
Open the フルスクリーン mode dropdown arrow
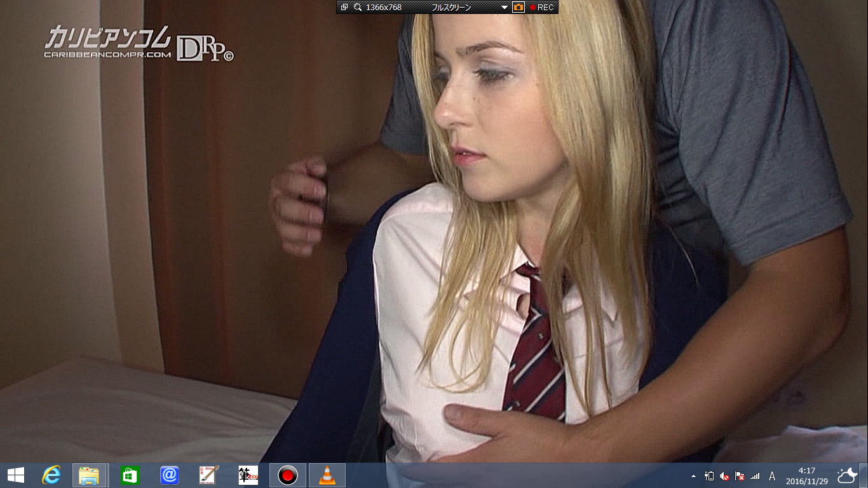(505, 7)
